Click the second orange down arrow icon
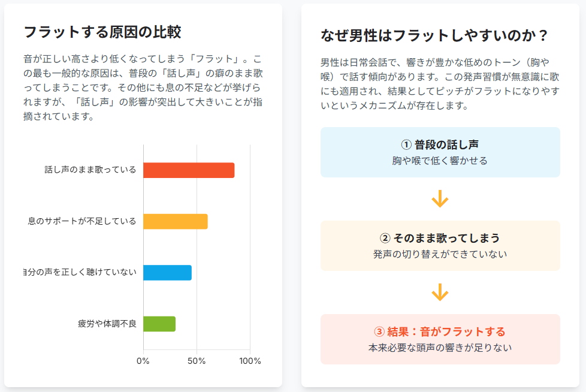The width and height of the screenshot is (586, 392). click(440, 293)
